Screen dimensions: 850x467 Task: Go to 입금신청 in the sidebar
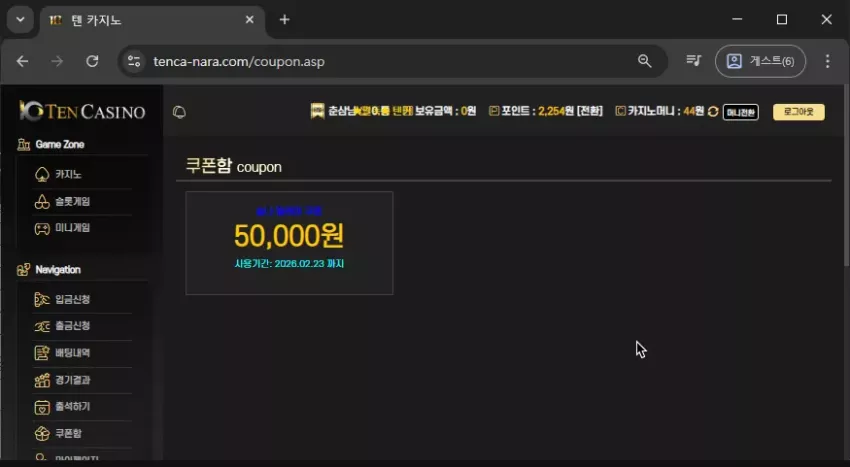coord(73,299)
